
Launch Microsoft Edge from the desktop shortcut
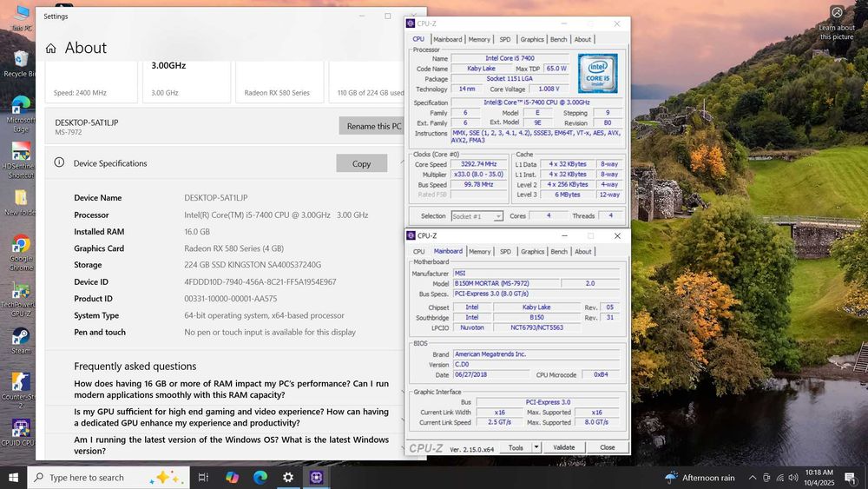pyautogui.click(x=21, y=114)
